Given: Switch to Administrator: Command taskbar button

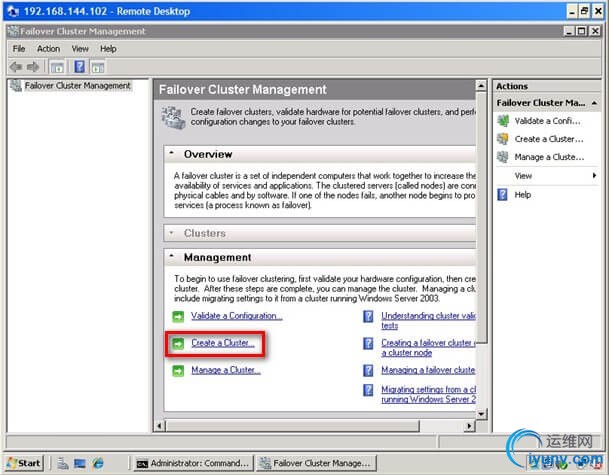Looking at the screenshot, I should tap(193, 463).
